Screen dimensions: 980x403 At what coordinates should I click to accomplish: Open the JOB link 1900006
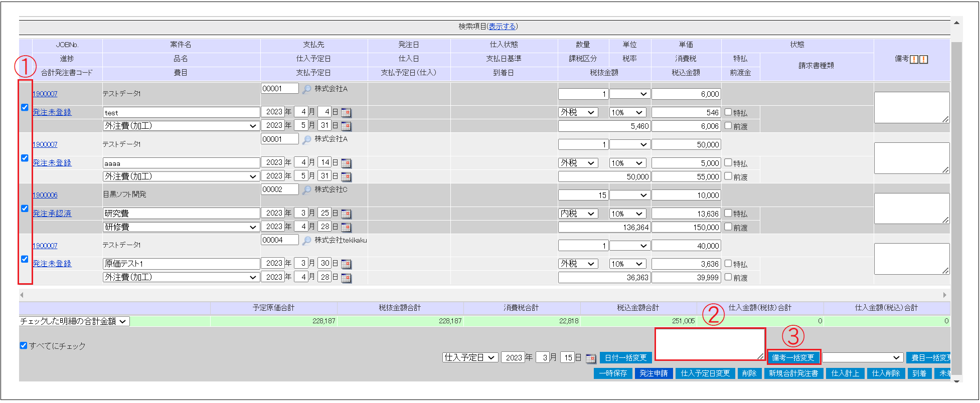coord(45,195)
